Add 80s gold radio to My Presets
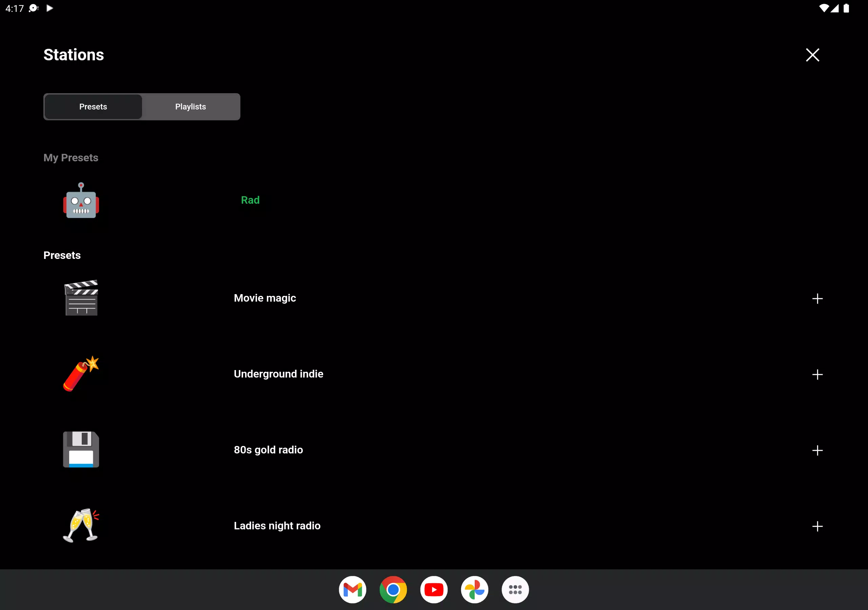The height and width of the screenshot is (610, 868). click(x=817, y=450)
